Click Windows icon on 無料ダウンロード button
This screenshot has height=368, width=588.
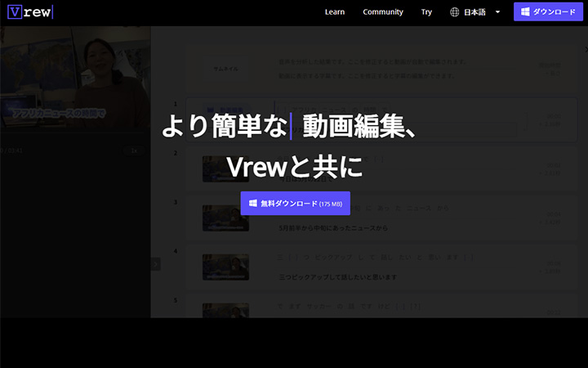pyautogui.click(x=253, y=203)
